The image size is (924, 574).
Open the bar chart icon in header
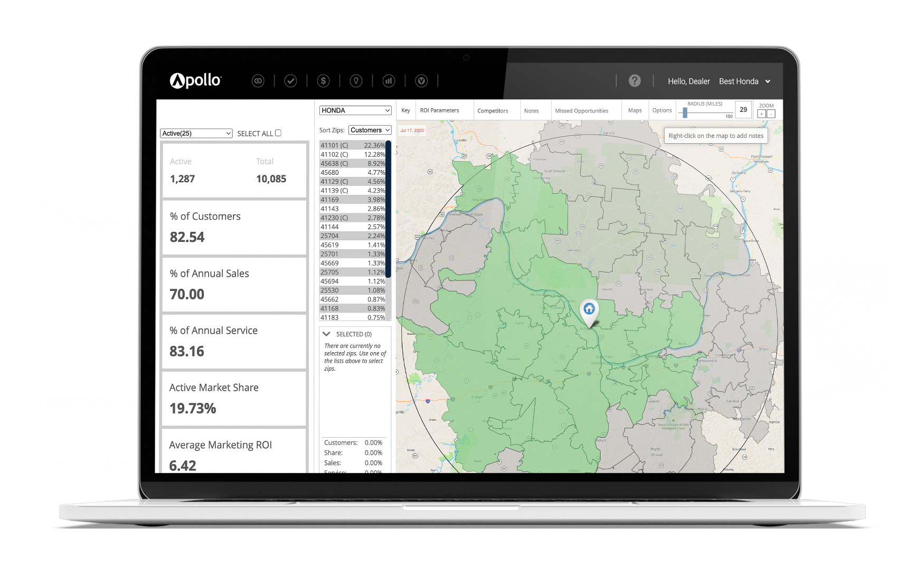pos(389,81)
